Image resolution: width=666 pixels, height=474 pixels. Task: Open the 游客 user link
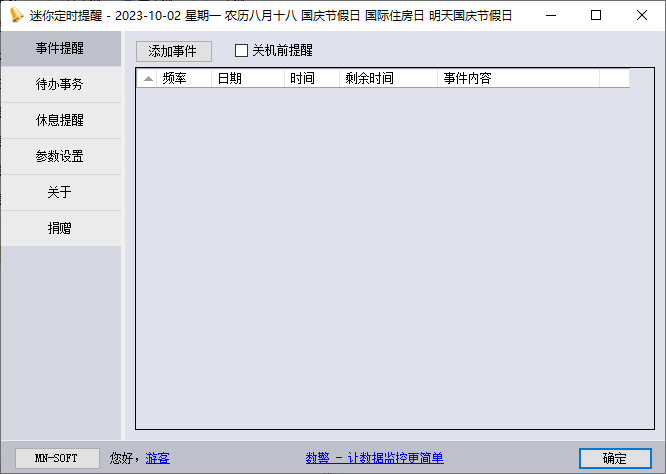[157, 458]
